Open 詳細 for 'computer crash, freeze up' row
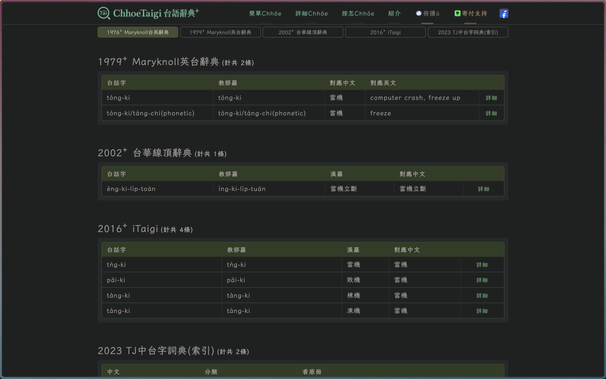 point(491,98)
